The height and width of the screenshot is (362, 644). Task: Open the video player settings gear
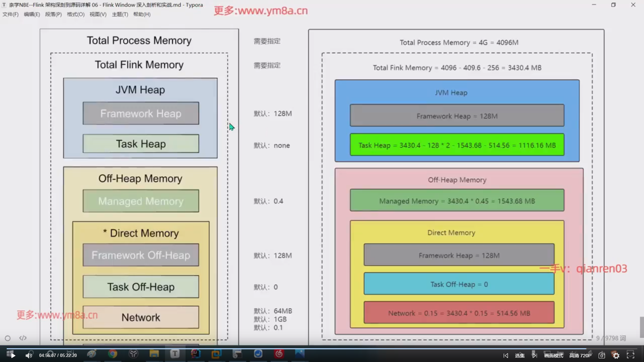616,355
